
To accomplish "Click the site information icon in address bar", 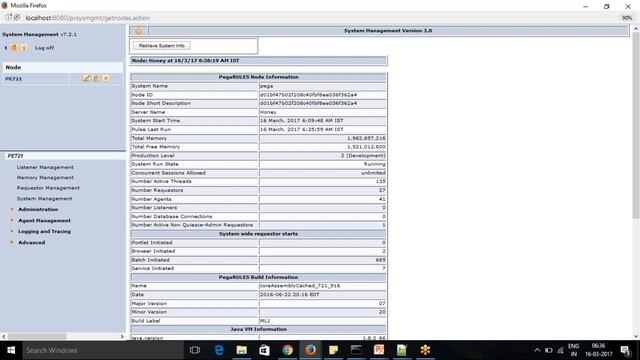I will (x=8, y=18).
